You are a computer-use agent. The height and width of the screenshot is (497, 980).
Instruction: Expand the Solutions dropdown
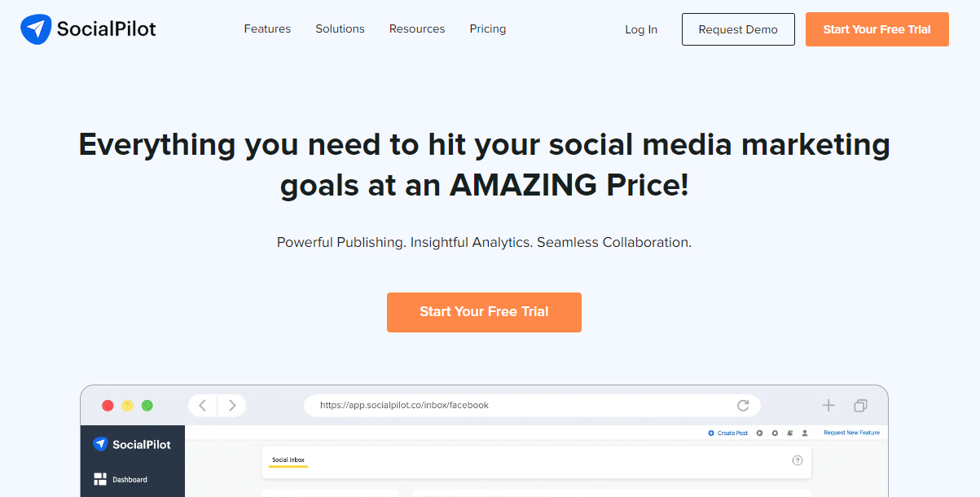(x=340, y=29)
